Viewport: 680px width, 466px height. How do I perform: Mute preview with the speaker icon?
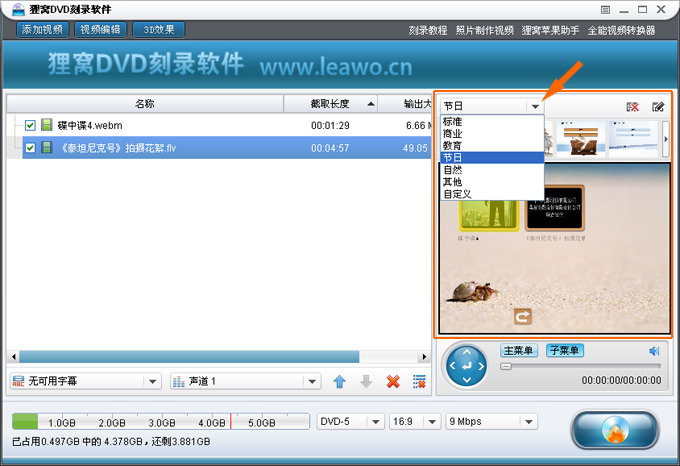coord(654,351)
